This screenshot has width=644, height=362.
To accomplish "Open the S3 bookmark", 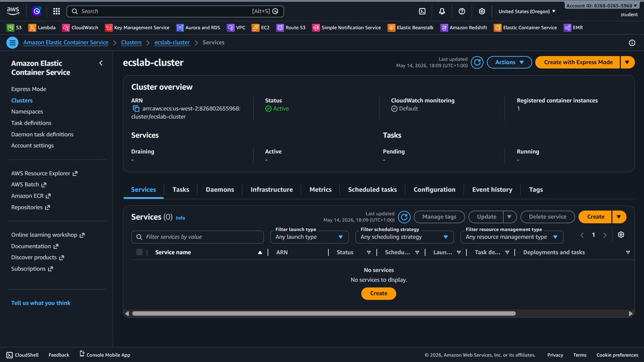I will coord(15,27).
